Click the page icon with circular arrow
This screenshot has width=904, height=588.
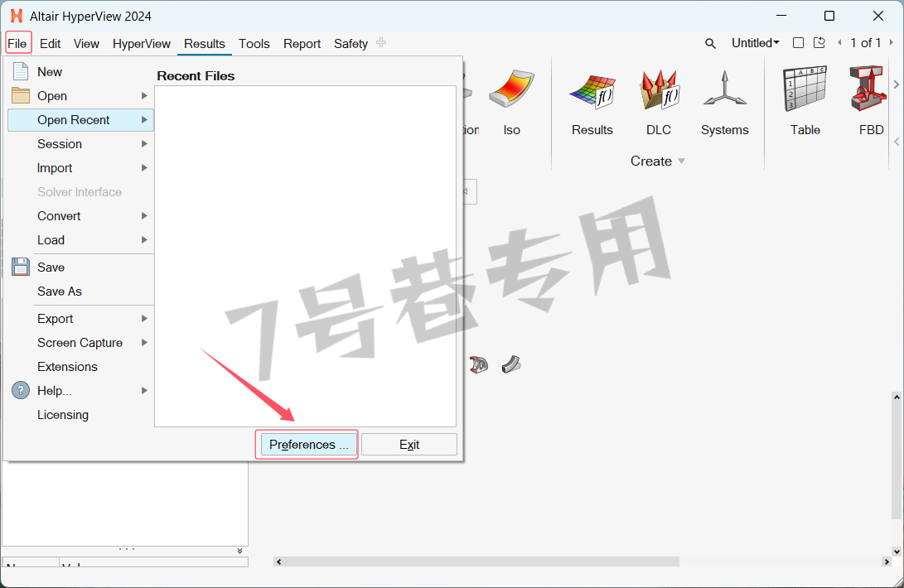(x=819, y=43)
